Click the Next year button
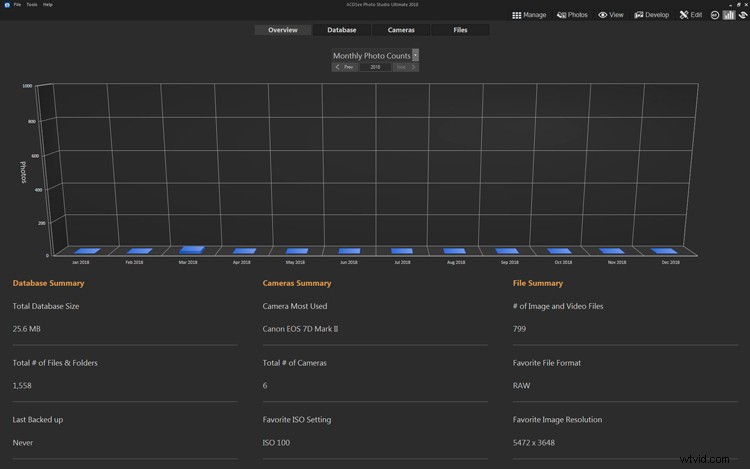Viewport: 750px width, 469px height. pos(405,67)
